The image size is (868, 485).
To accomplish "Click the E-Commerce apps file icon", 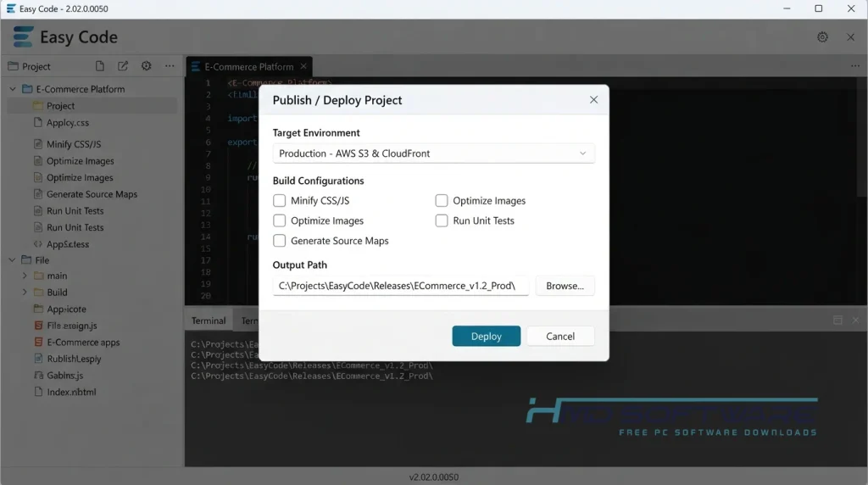I will (x=38, y=343).
